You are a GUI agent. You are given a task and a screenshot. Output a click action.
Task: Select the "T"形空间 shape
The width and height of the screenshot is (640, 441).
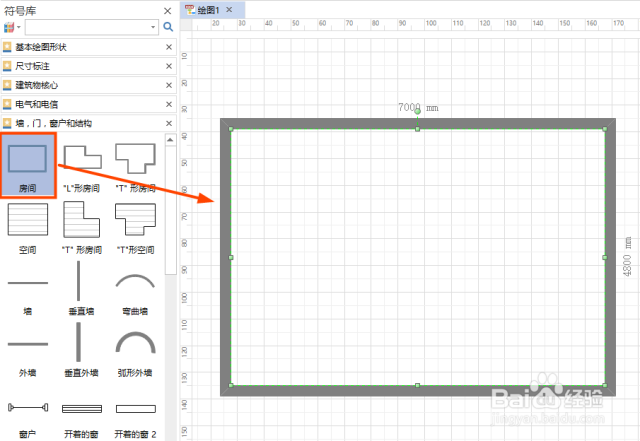pyautogui.click(x=136, y=228)
